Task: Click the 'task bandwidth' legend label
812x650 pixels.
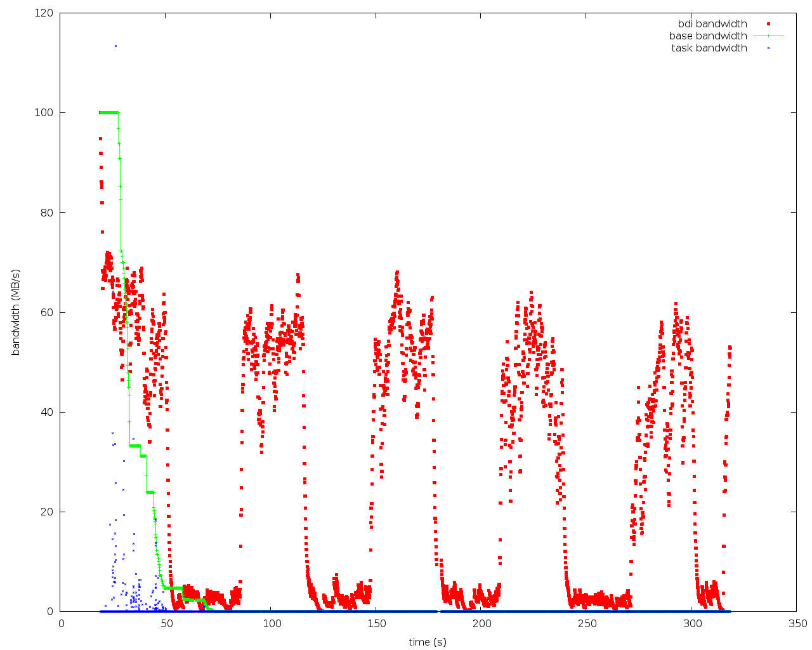Action: (709, 48)
